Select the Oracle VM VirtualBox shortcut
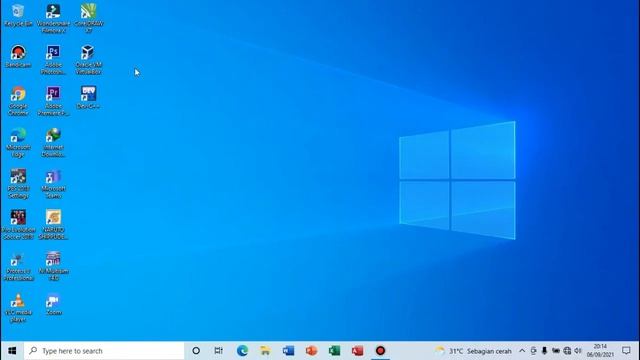Viewport: 640px width, 360px height. coord(89,60)
